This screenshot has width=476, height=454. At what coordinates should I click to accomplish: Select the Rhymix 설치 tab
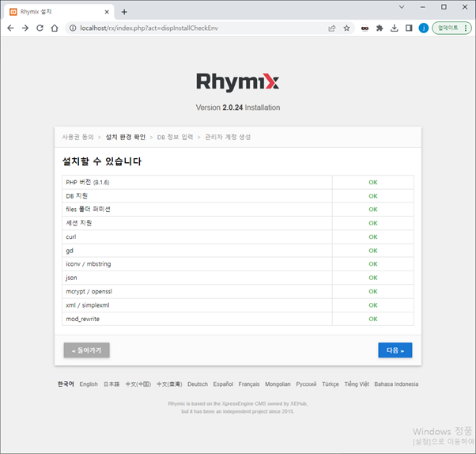click(x=59, y=12)
